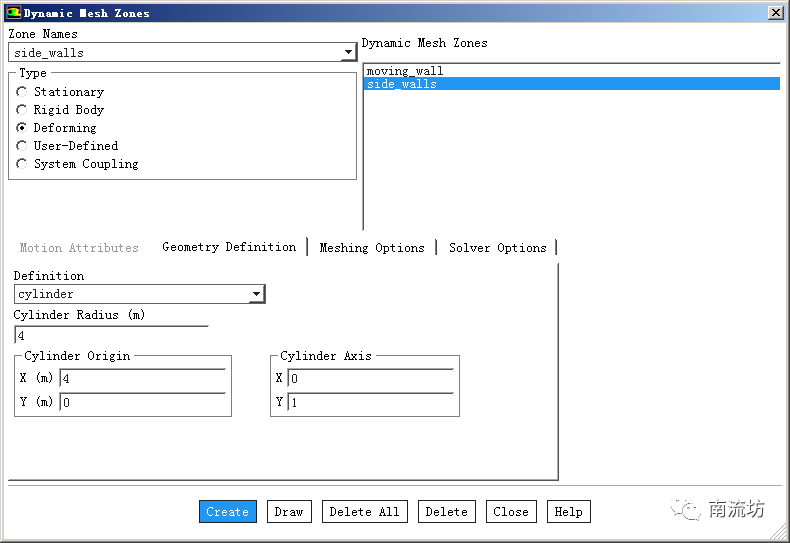The image size is (790, 543).
Task: Open the Meshing Options tab
Action: (372, 248)
